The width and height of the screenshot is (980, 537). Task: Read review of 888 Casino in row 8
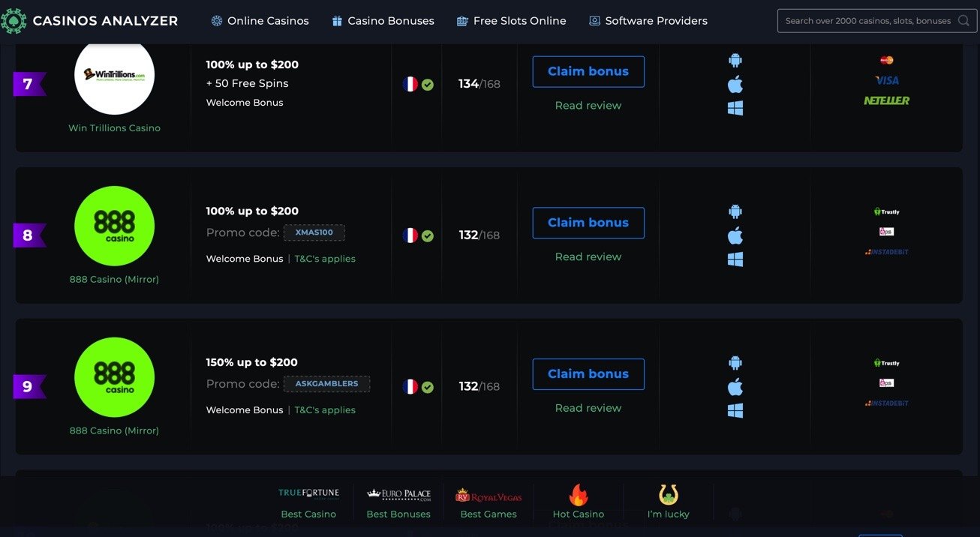click(588, 257)
